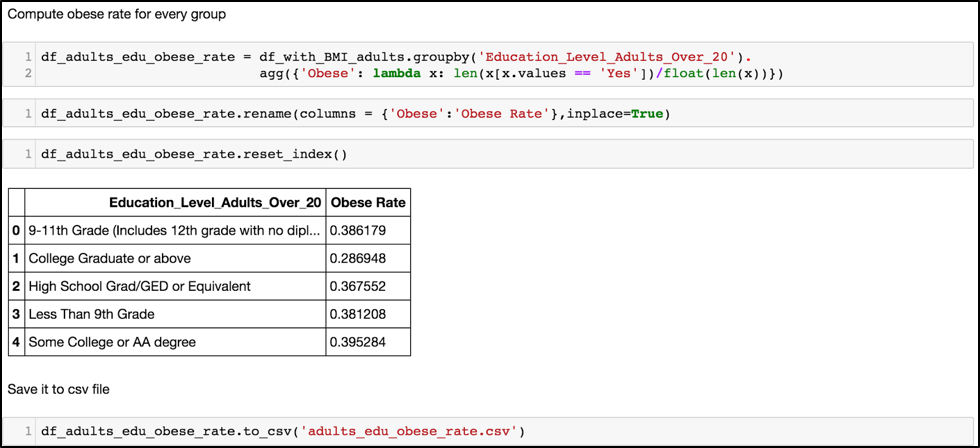
Task: Click 'High School Grad/GED or Equivalent' cell
Action: 175,286
